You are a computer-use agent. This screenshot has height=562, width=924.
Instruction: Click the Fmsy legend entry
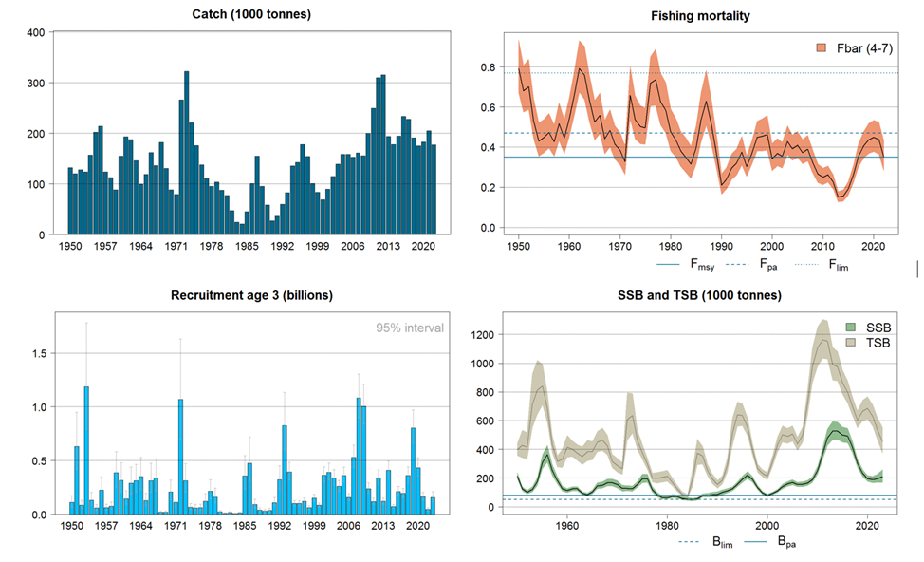click(x=685, y=265)
